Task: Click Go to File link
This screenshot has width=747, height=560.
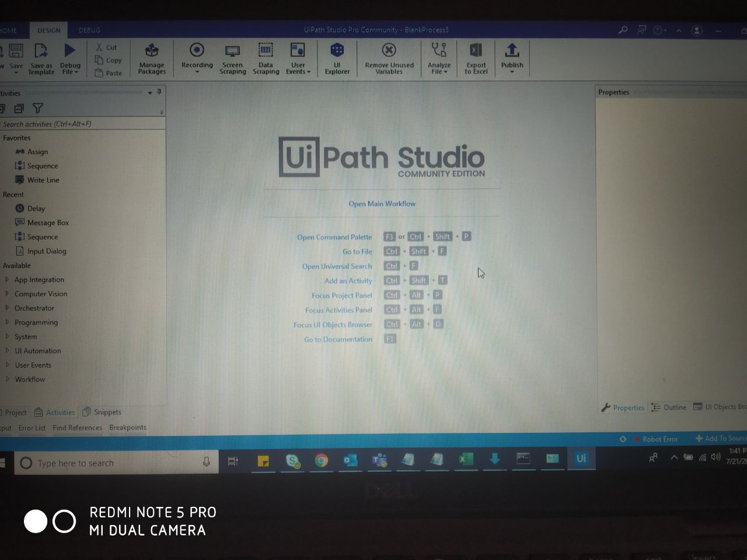Action: click(x=357, y=251)
